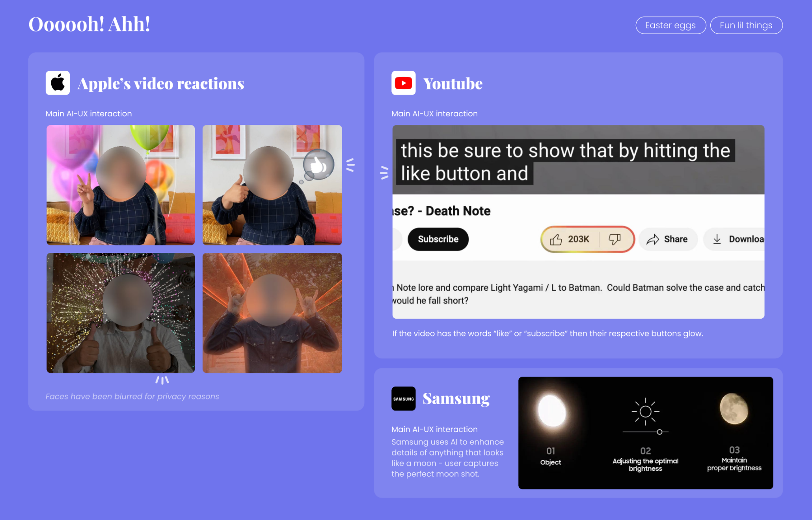The height and width of the screenshot is (520, 812).
Task: Click the 203K like count
Action: pos(578,239)
